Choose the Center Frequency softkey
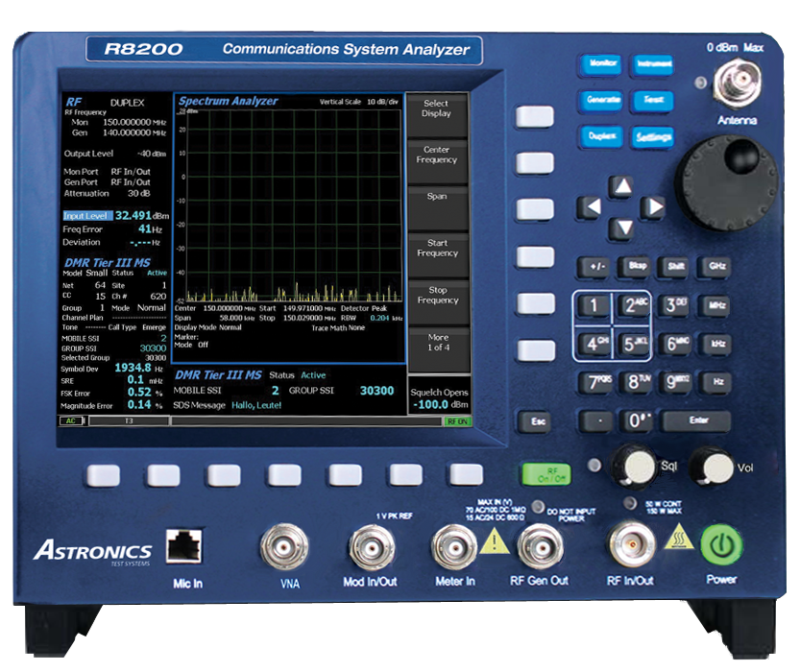 click(x=437, y=156)
